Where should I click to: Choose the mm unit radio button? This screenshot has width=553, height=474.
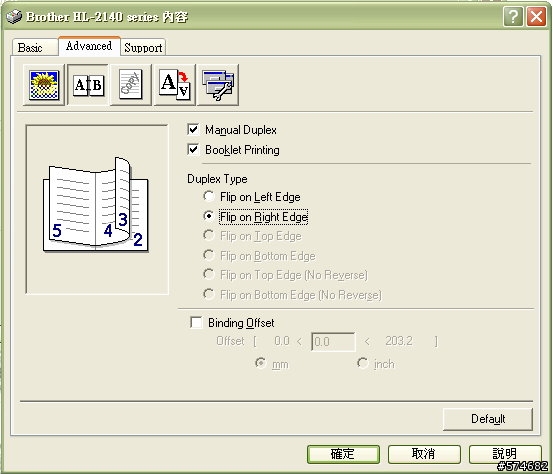[x=260, y=363]
